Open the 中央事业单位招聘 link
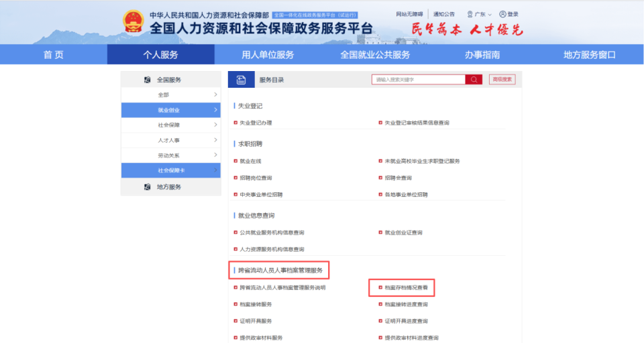The width and height of the screenshot is (644, 343). click(261, 194)
